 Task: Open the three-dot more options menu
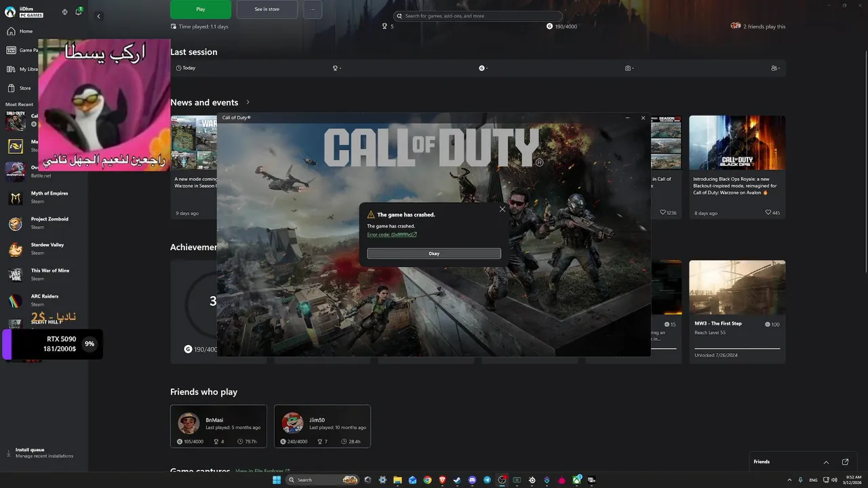(312, 9)
